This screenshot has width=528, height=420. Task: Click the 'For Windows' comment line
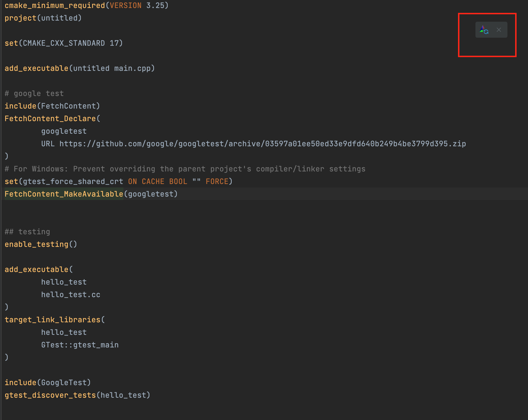tap(185, 169)
